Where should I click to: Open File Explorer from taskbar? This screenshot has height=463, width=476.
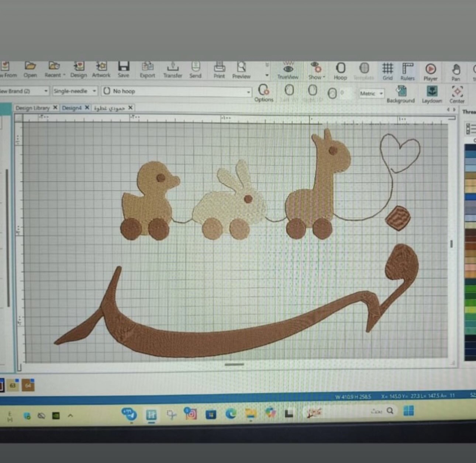251,414
